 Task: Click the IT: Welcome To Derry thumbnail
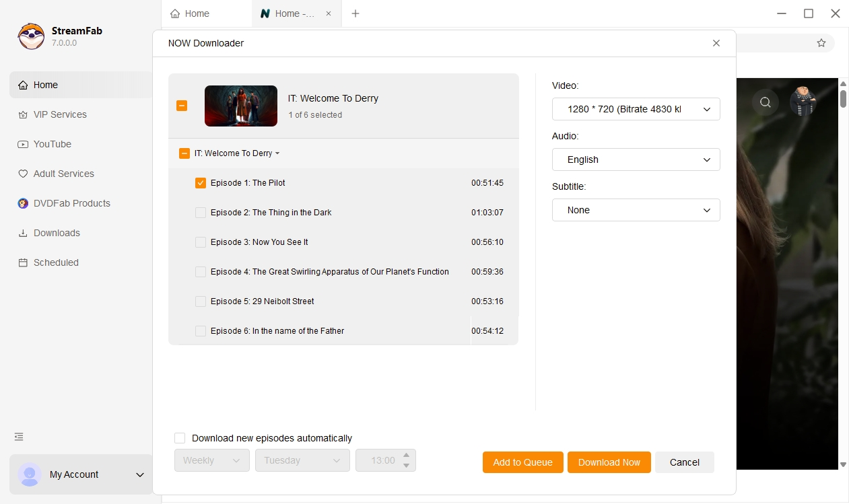241,106
